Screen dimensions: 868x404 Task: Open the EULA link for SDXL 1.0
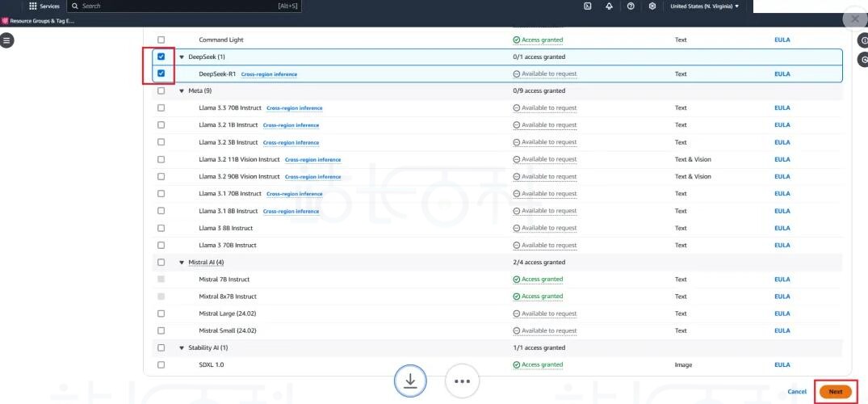[x=782, y=365]
